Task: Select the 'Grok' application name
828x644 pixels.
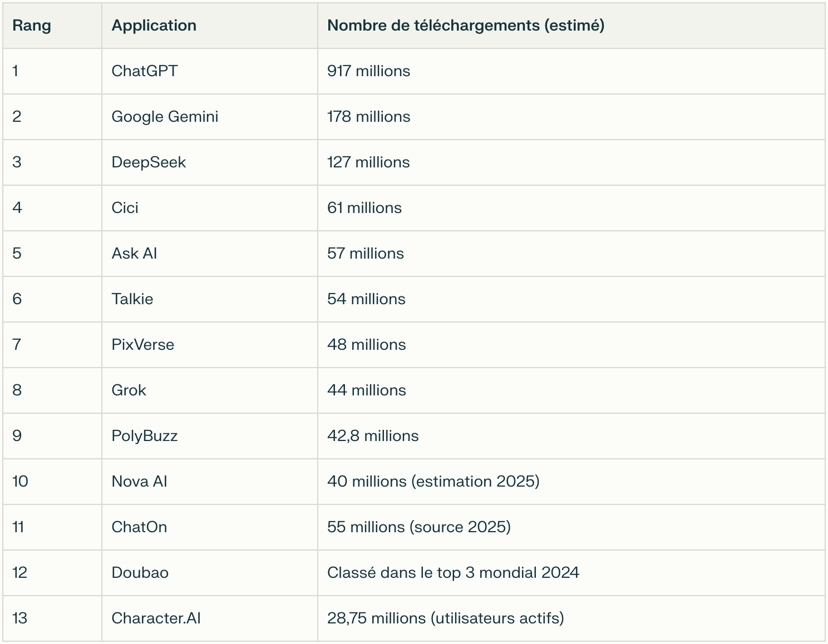Action: pyautogui.click(x=129, y=390)
